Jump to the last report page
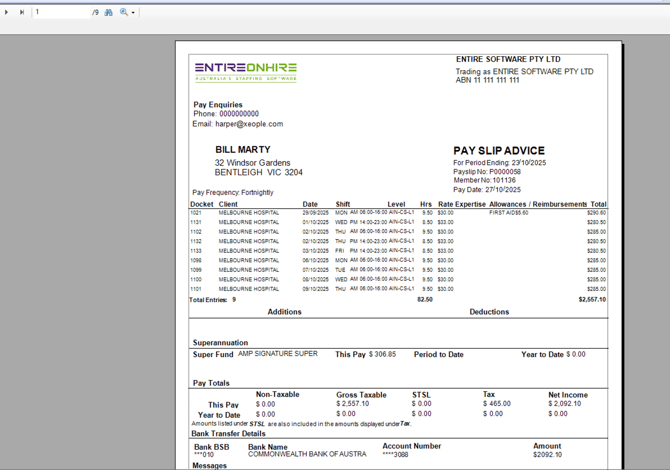This screenshot has width=670, height=470. pos(21,12)
